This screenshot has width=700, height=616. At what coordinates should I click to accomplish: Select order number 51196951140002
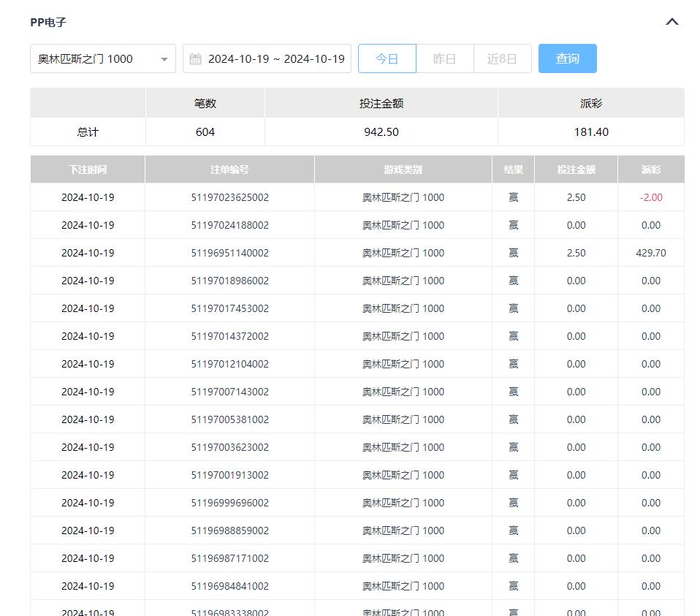tap(229, 253)
